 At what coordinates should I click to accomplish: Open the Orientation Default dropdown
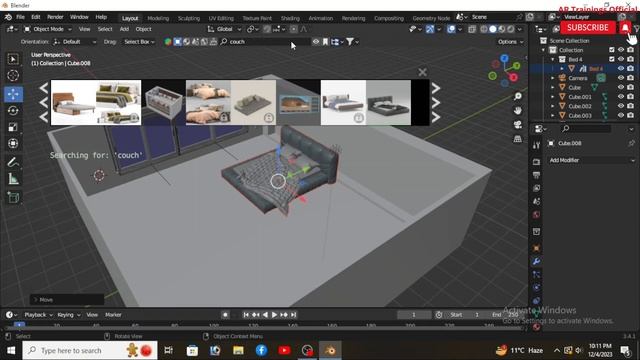(75, 42)
